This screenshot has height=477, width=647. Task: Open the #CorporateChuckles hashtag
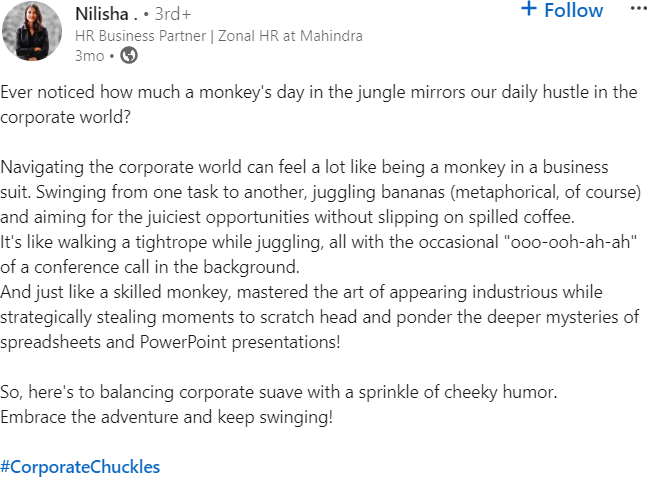(x=80, y=466)
